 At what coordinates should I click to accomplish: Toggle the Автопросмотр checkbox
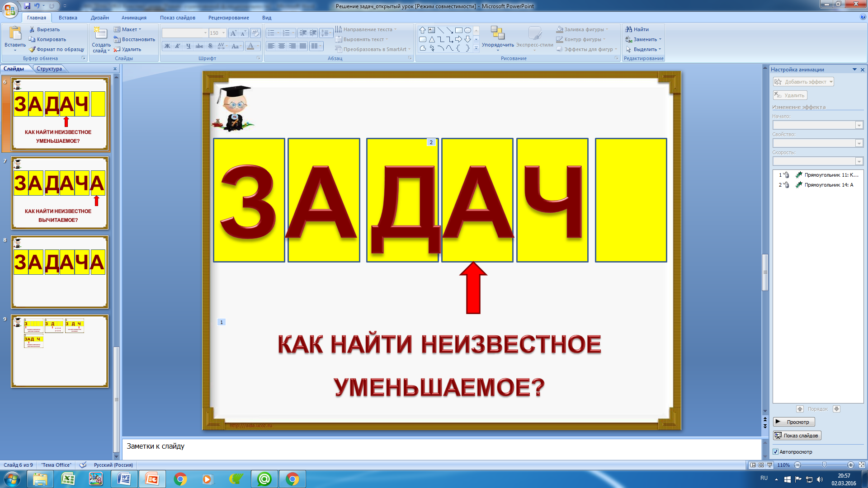pyautogui.click(x=776, y=452)
